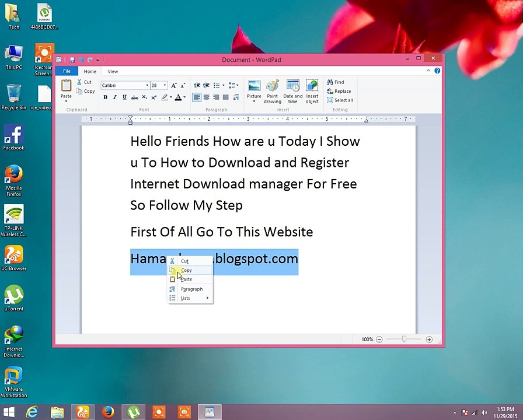
Task: Open Recycle Bin desktop icon
Action: 13,97
